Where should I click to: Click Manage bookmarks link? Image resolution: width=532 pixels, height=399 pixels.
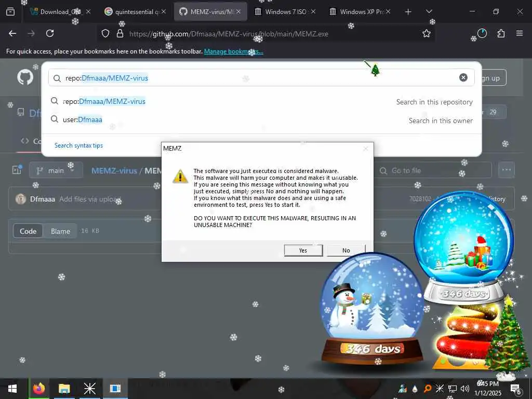pyautogui.click(x=233, y=51)
